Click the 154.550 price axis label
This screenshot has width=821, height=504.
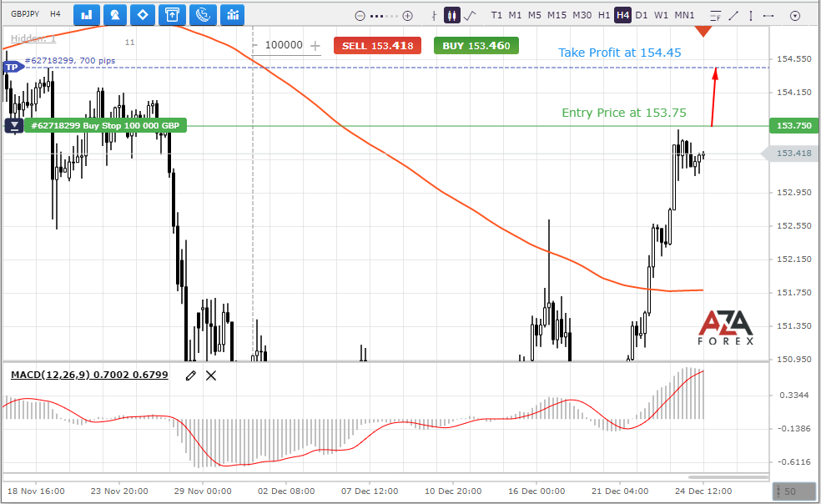[793, 59]
